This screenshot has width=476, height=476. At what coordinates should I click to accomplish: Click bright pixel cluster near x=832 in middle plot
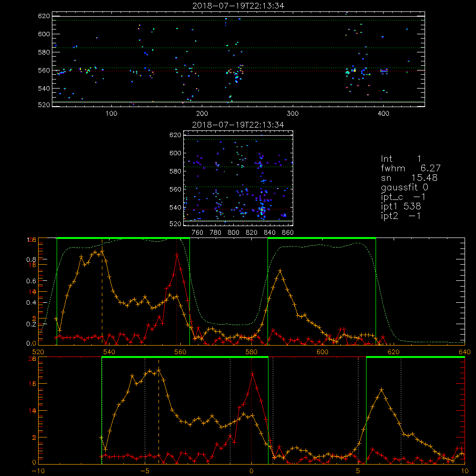(x=262, y=210)
